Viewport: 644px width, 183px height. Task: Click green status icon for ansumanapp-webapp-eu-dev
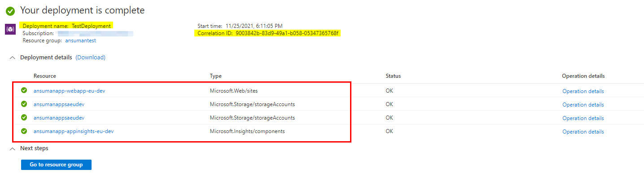[24, 91]
